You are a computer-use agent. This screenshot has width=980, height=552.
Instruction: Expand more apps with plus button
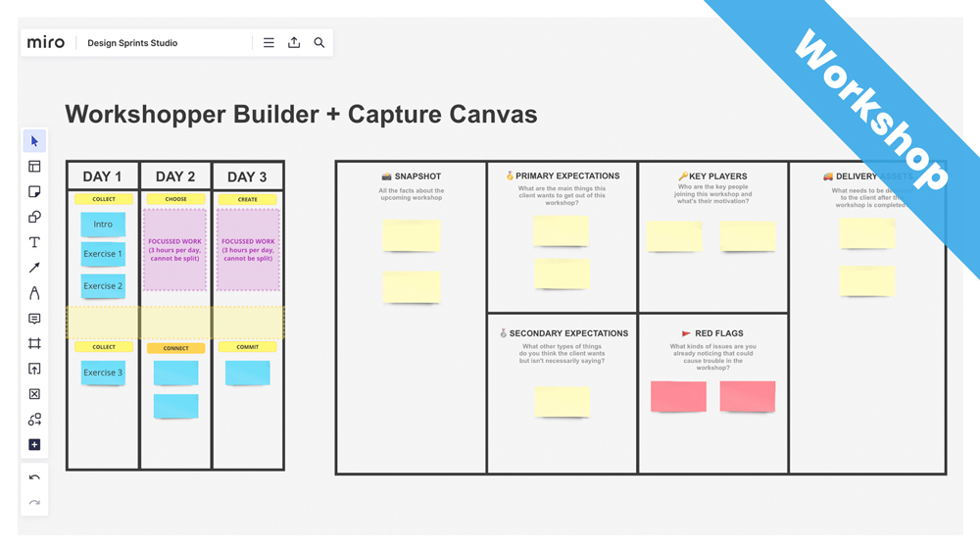(34, 445)
